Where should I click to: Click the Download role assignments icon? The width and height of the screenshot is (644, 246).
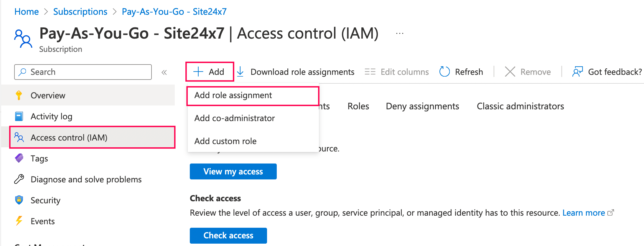[241, 72]
